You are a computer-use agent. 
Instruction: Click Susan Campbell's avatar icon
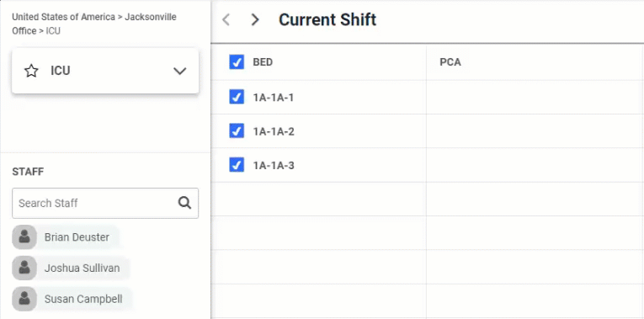tap(24, 299)
